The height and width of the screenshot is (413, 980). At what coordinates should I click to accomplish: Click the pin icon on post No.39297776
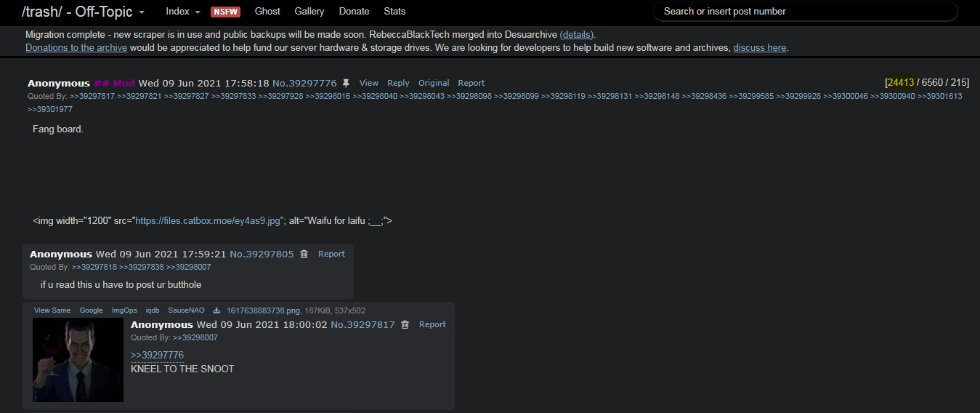coord(346,84)
